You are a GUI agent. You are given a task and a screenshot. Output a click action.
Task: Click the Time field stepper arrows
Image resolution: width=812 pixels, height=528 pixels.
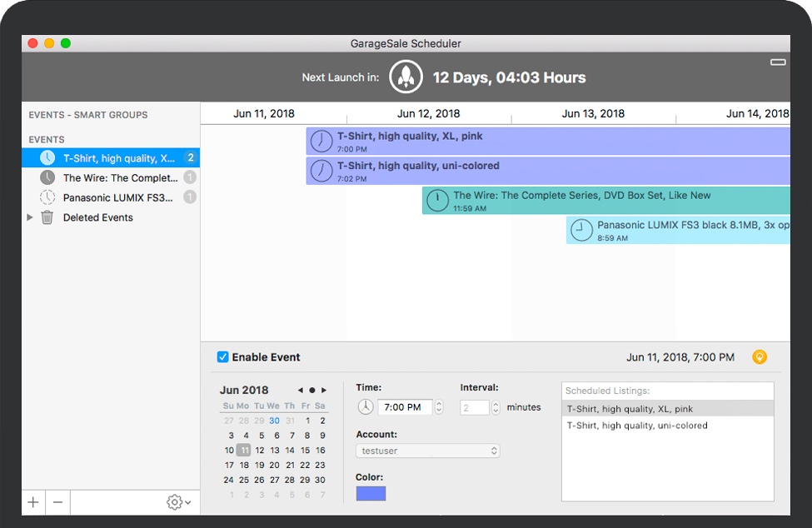coord(439,407)
